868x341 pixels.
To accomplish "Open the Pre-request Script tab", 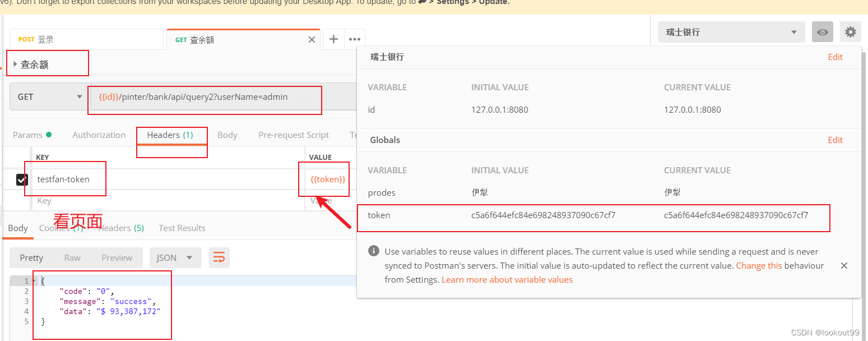I will pos(293,135).
